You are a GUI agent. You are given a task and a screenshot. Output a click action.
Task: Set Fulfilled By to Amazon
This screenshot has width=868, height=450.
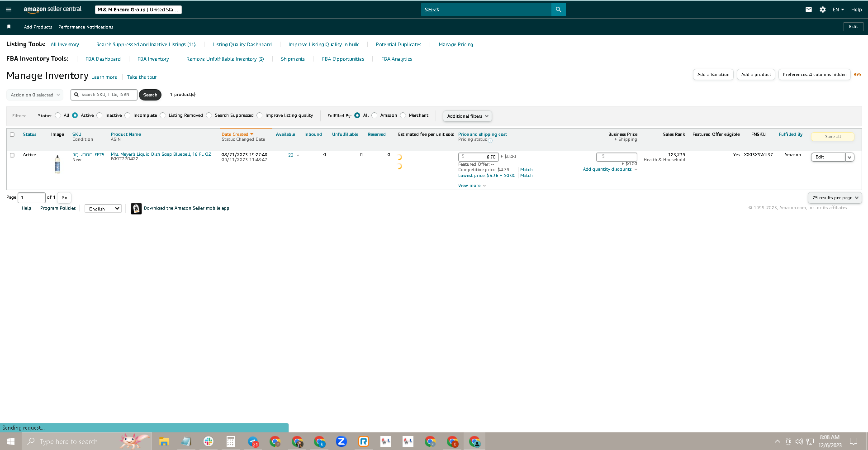click(375, 115)
